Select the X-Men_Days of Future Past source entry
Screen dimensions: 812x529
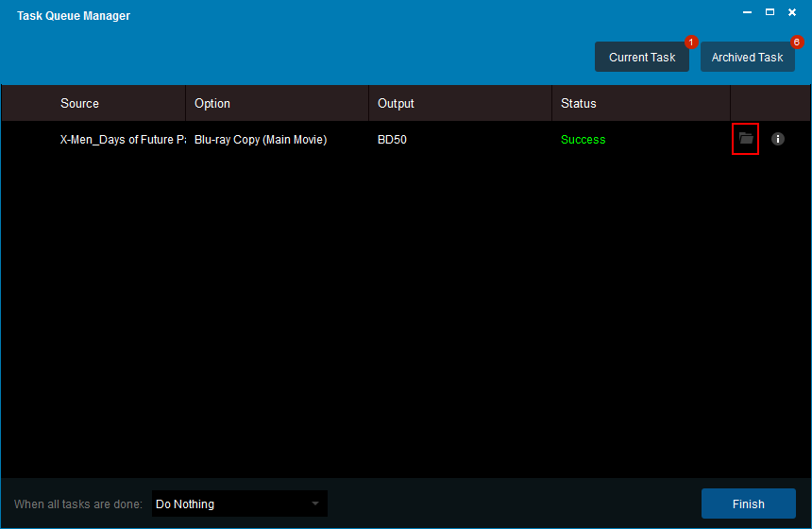(x=123, y=140)
